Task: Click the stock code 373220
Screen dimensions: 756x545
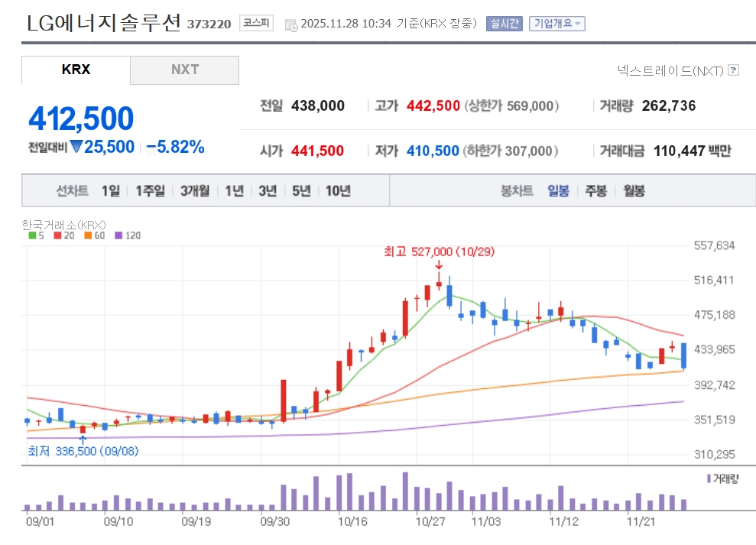Action: [x=209, y=24]
